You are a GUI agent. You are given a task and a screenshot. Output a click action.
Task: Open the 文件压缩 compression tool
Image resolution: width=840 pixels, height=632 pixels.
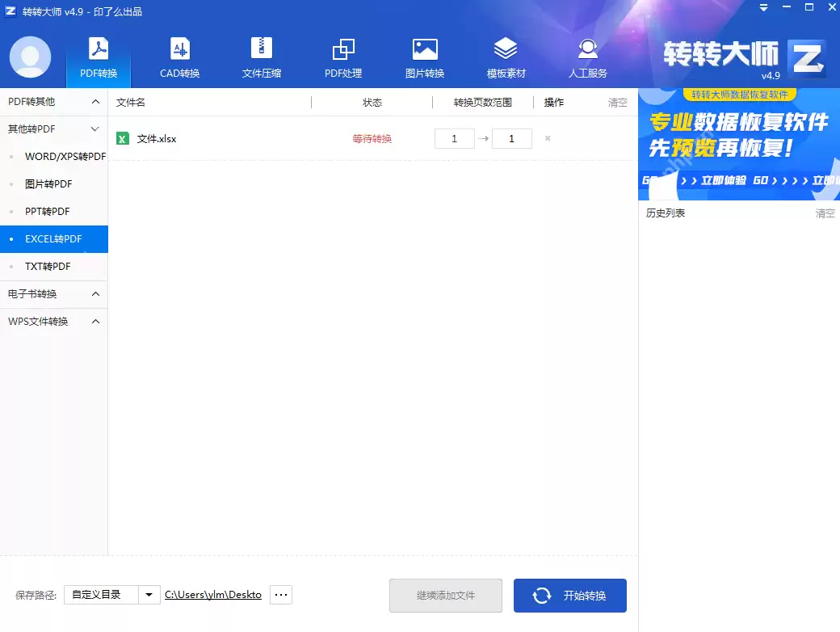(x=261, y=57)
